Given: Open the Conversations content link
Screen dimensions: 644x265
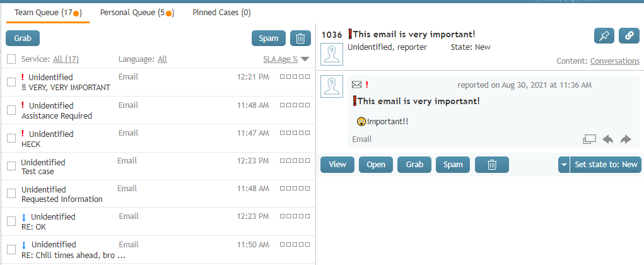Looking at the screenshot, I should click(615, 61).
